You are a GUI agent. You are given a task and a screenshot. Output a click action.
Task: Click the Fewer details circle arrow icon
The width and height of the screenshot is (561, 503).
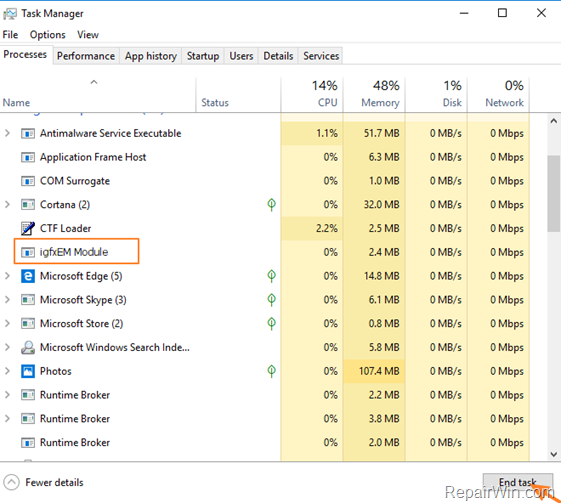click(11, 482)
